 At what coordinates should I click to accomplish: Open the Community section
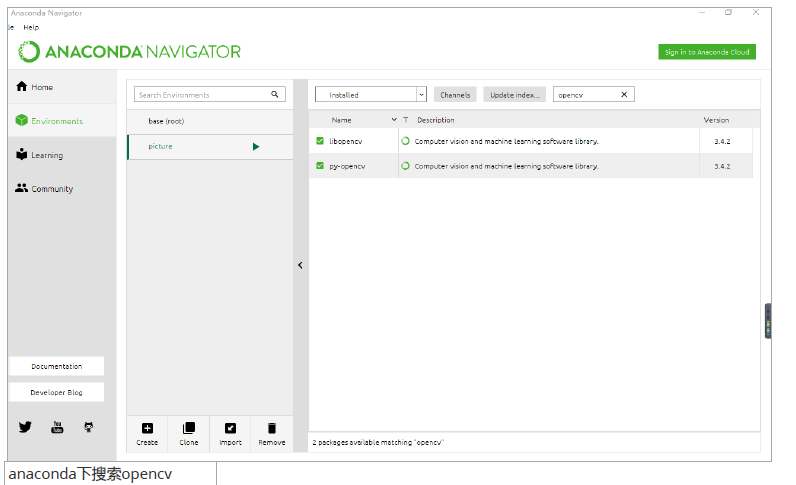(x=44, y=188)
